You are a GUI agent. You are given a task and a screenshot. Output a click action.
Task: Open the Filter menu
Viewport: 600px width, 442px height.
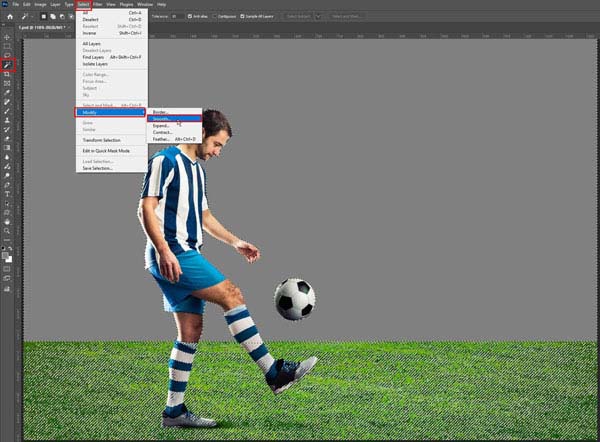point(97,5)
